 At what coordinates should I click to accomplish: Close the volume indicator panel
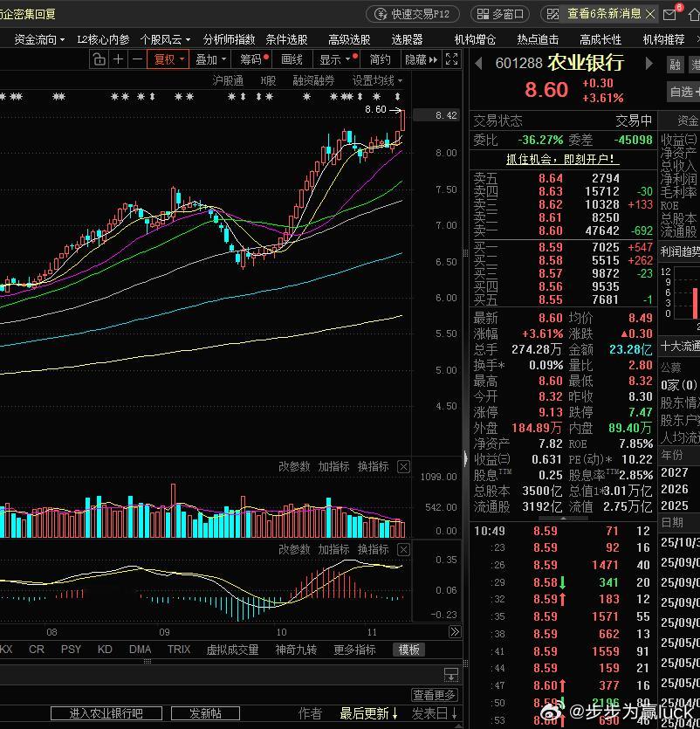click(x=403, y=467)
